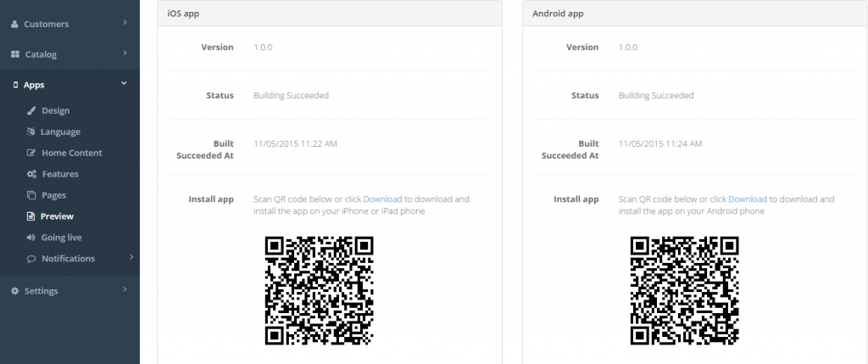
Task: Click the Design paintbrush icon
Action: (31, 111)
